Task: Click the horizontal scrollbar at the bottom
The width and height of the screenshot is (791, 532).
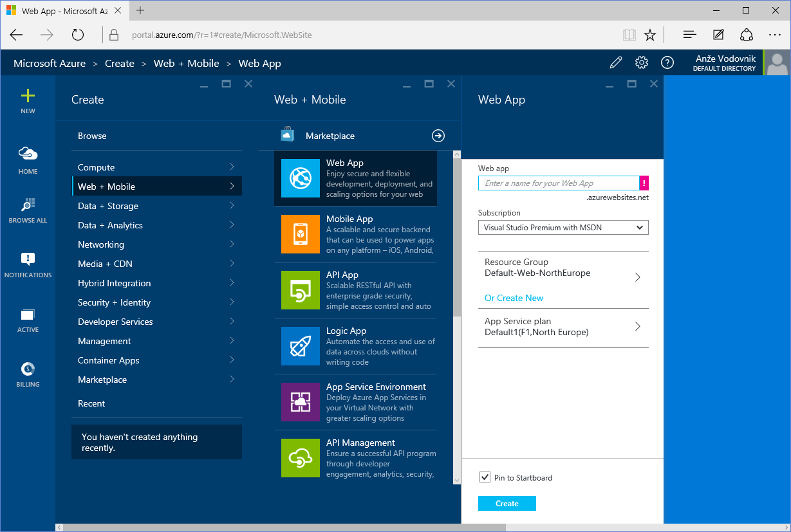Action: pyautogui.click(x=284, y=527)
